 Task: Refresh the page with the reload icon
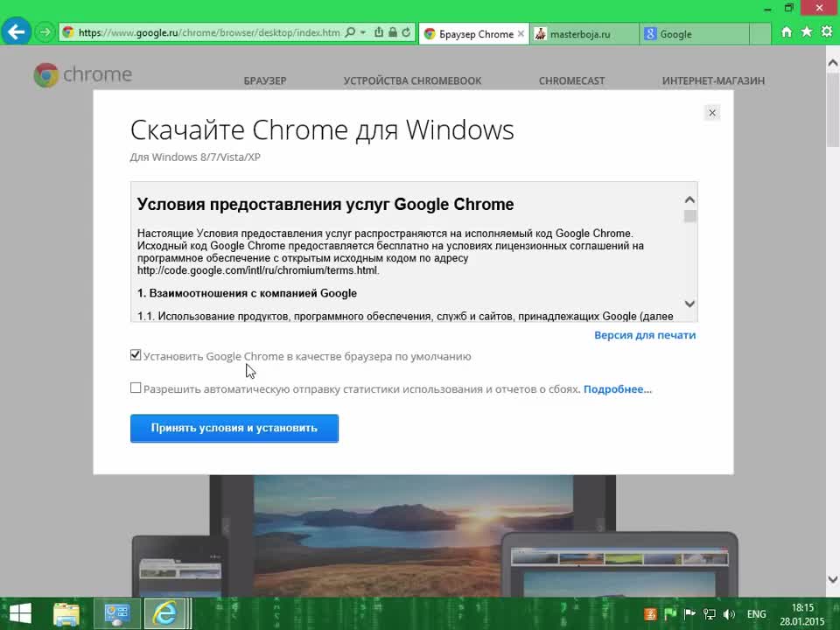(406, 32)
